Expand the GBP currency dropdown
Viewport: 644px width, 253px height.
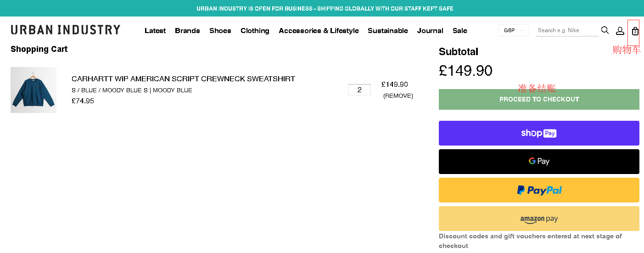(513, 30)
